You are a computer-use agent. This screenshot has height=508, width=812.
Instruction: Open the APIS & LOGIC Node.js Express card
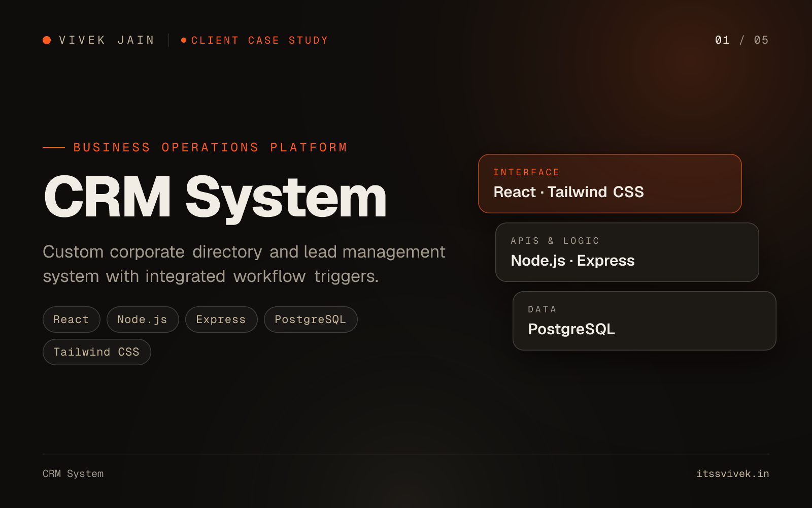tap(627, 252)
